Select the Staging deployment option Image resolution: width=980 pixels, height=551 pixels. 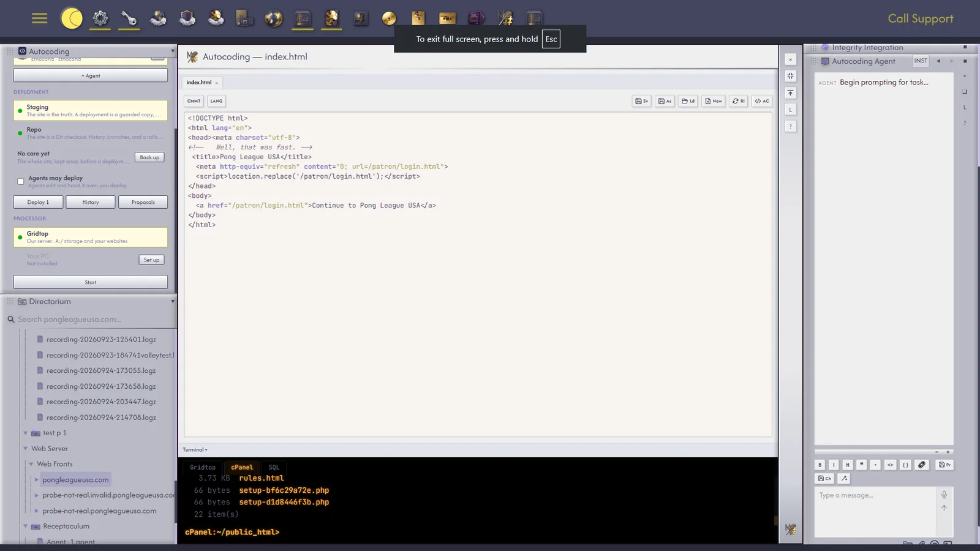[91, 110]
